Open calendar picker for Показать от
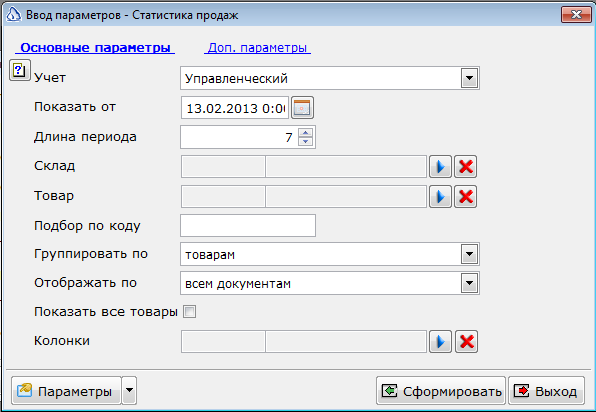The height and width of the screenshot is (412, 596). pos(302,108)
